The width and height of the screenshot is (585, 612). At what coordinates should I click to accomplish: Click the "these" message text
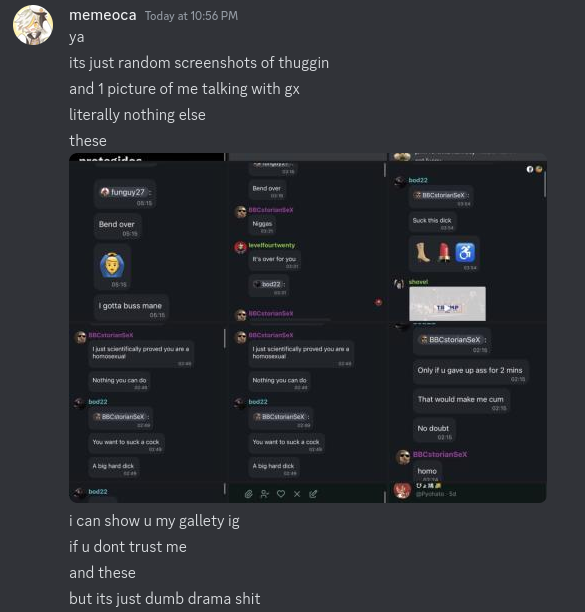[x=88, y=141]
